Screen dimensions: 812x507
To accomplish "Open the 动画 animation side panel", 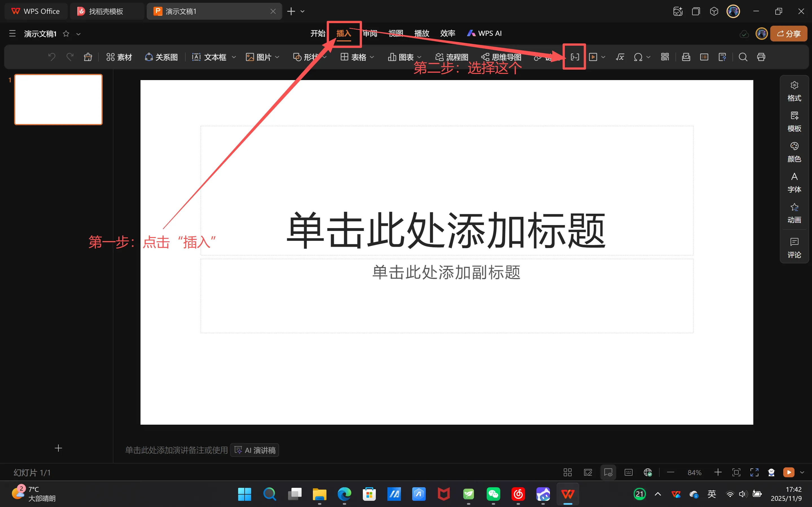I will click(794, 213).
